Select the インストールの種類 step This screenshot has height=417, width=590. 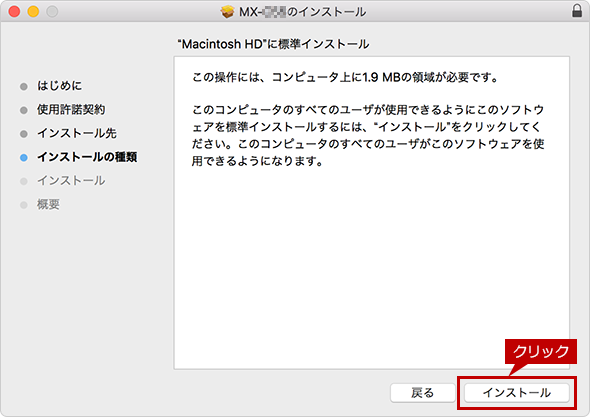[87, 157]
